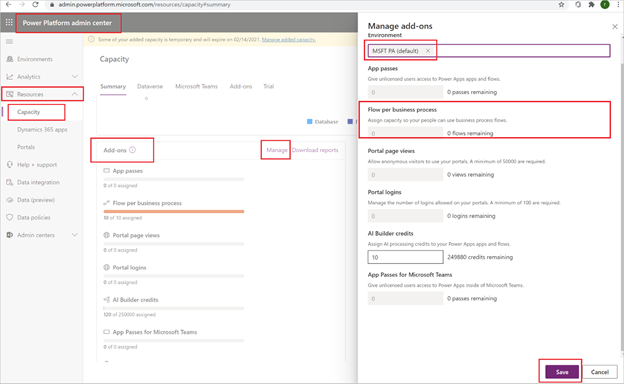Screen dimensions: 624x384
Task: Switch to the Microsoft Teams tab
Action: (196, 86)
